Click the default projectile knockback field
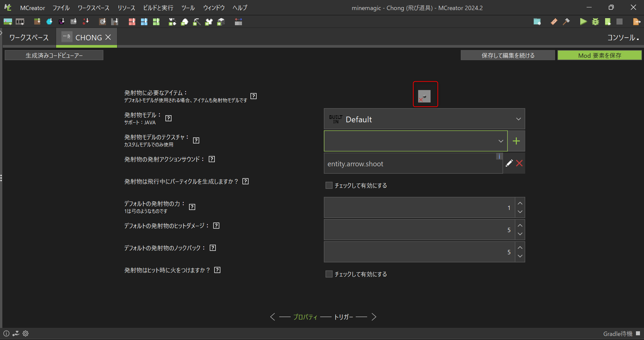This screenshot has width=644, height=340. [x=419, y=252]
